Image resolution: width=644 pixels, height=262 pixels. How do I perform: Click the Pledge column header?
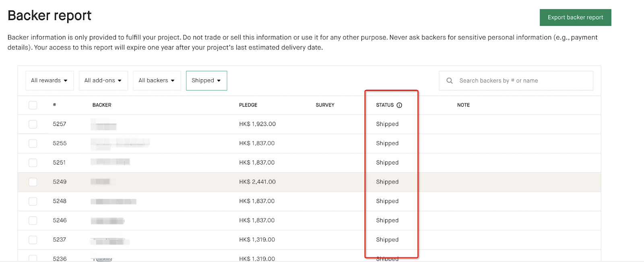tap(248, 105)
